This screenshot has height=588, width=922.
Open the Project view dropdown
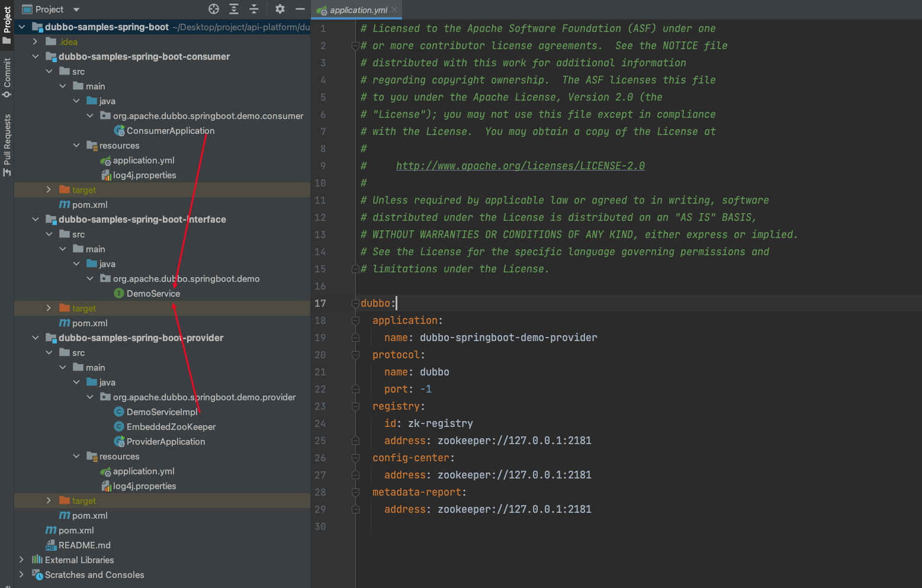(76, 9)
